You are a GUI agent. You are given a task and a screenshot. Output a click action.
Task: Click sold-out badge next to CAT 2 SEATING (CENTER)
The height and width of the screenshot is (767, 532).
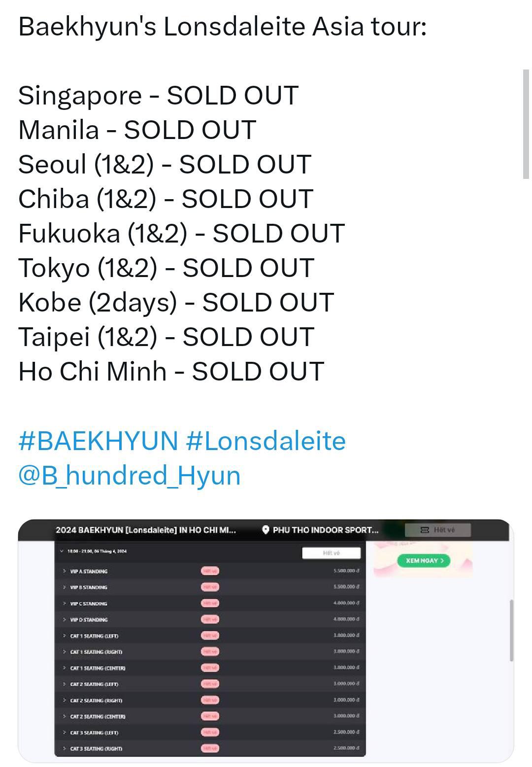(210, 716)
